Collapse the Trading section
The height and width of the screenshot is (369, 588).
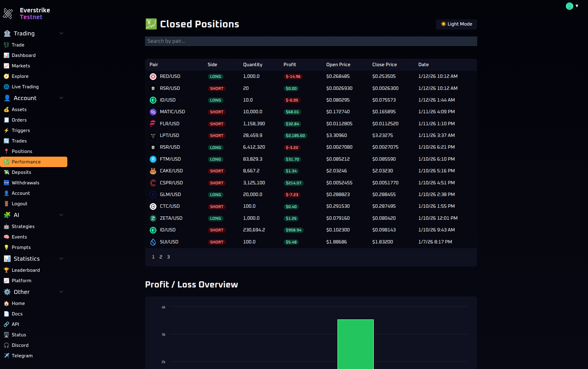pos(61,33)
